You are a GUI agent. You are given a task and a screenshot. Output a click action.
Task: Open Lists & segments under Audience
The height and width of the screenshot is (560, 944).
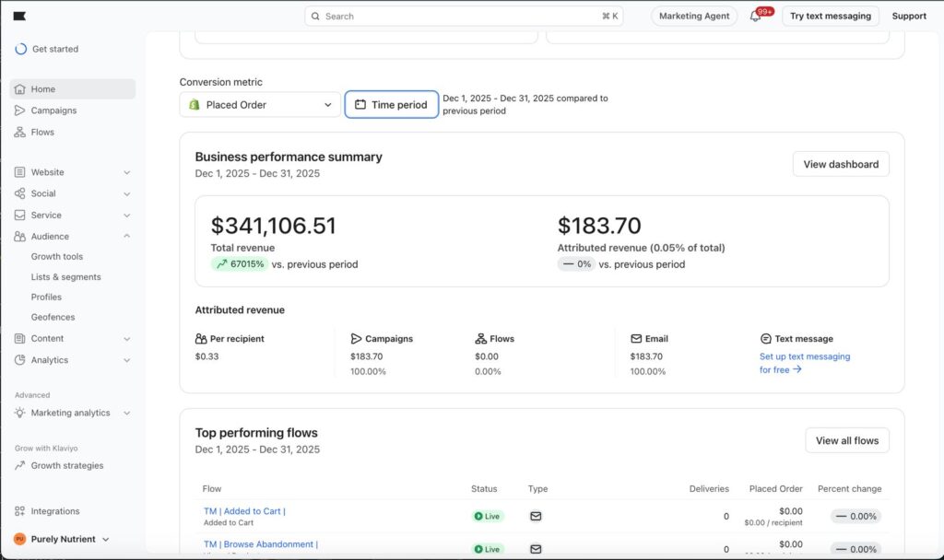[x=65, y=277]
